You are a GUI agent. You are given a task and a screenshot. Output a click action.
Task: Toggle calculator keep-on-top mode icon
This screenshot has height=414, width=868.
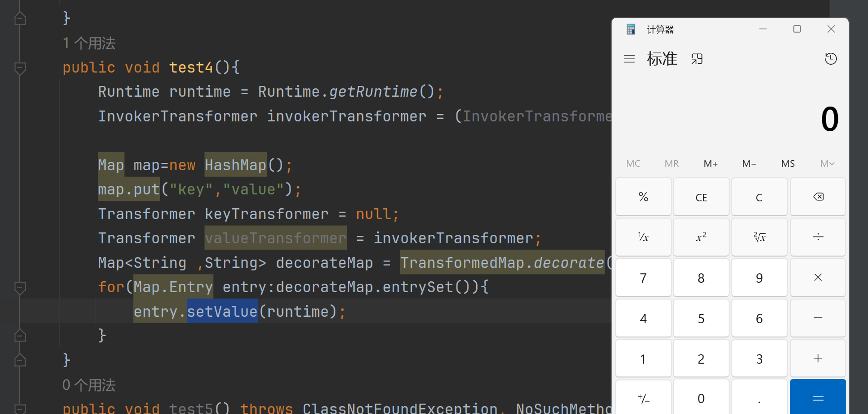click(697, 59)
